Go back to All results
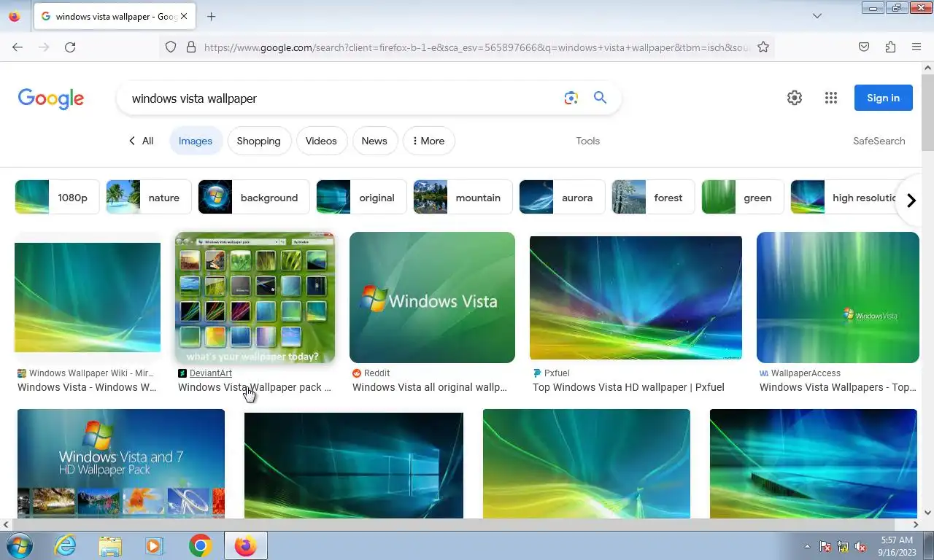Image resolution: width=934 pixels, height=560 pixels. tap(141, 141)
